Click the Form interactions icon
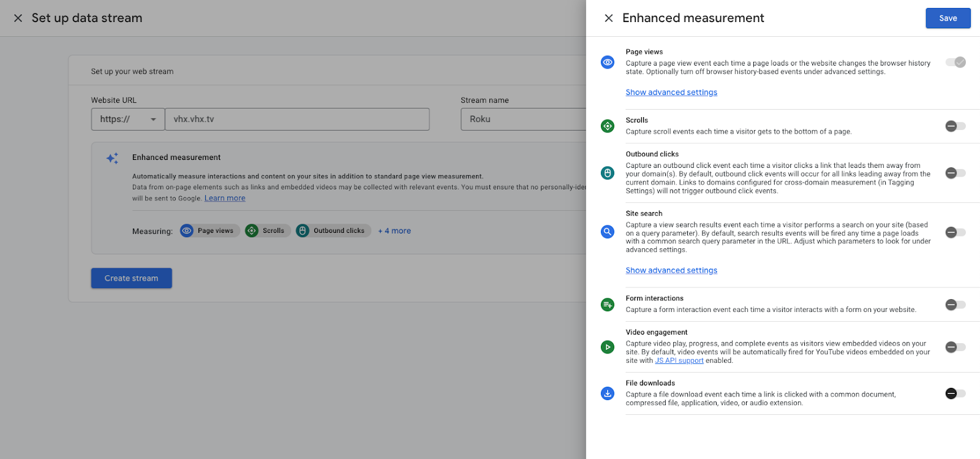 point(607,305)
